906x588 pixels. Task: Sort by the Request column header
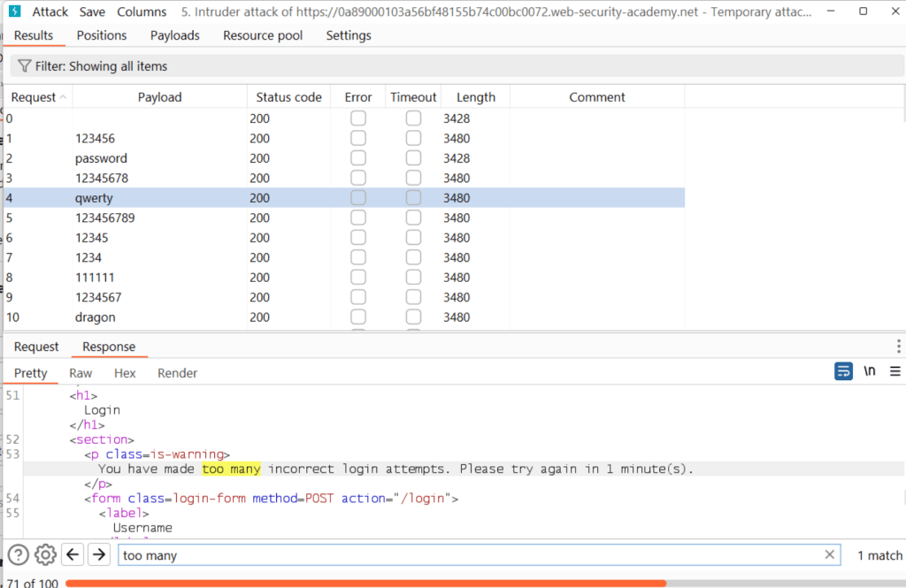35,97
